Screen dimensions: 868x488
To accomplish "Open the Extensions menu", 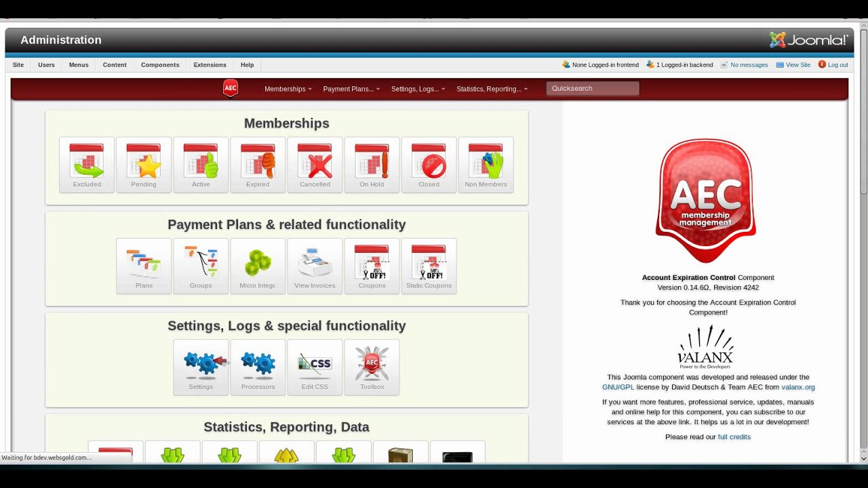I will coord(210,65).
